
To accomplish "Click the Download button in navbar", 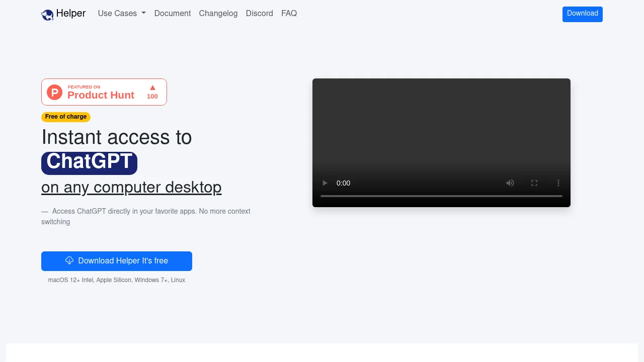I will 583,14.
